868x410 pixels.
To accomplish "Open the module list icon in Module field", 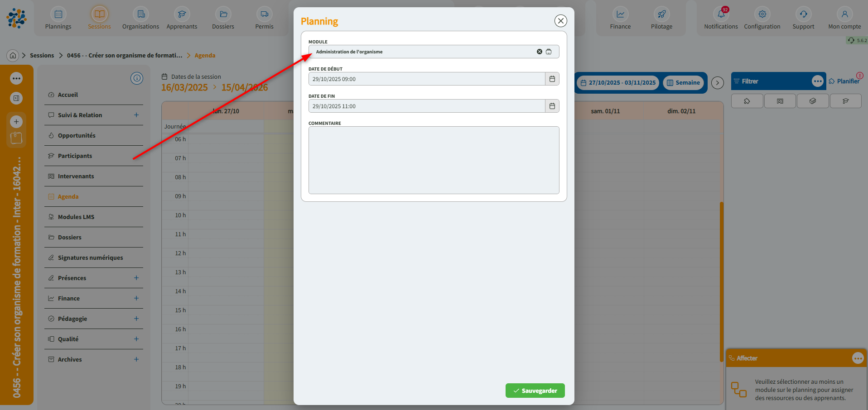I will click(549, 52).
